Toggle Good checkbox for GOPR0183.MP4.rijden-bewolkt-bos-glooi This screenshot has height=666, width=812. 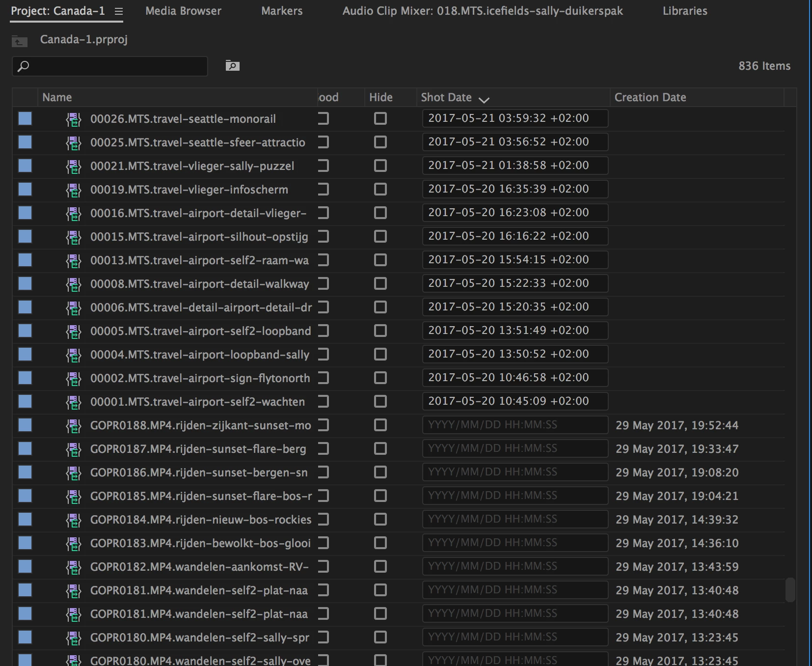[323, 543]
